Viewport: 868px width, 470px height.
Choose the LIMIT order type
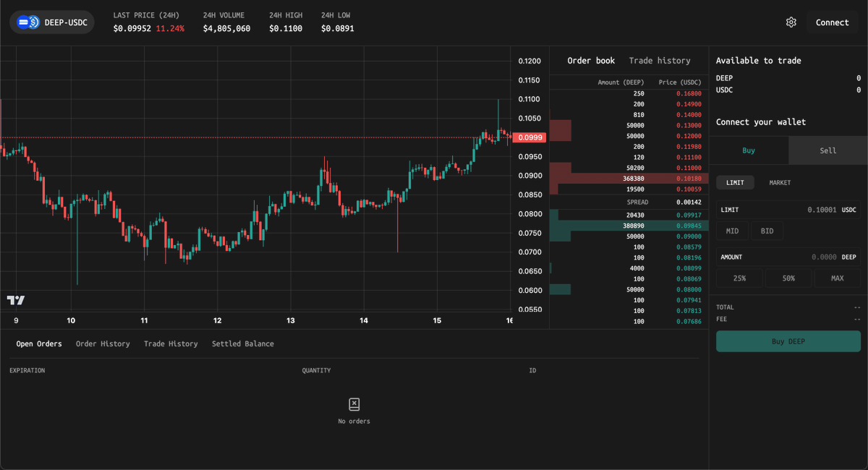735,183
